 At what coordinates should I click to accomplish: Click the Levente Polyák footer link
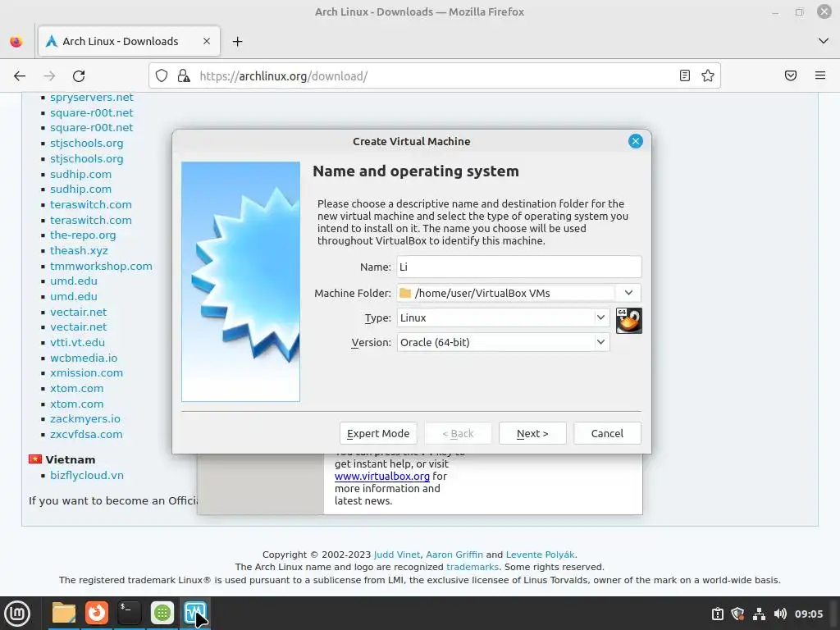[540, 555]
